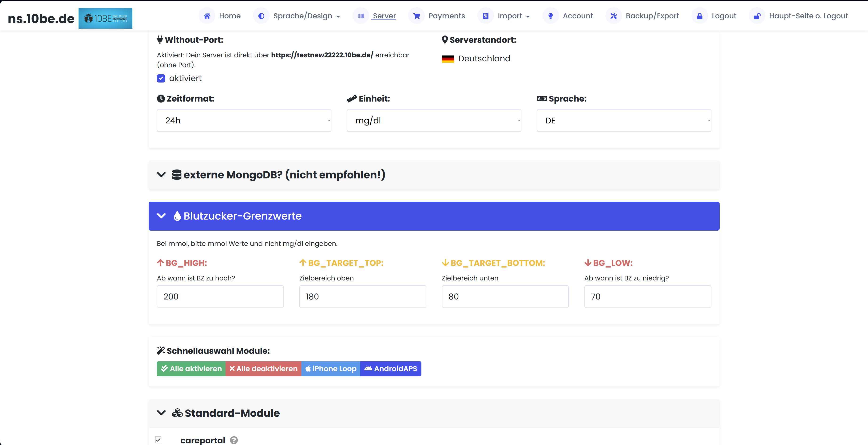
Task: Click the AndroidAPS quick-select button
Action: [x=391, y=369]
